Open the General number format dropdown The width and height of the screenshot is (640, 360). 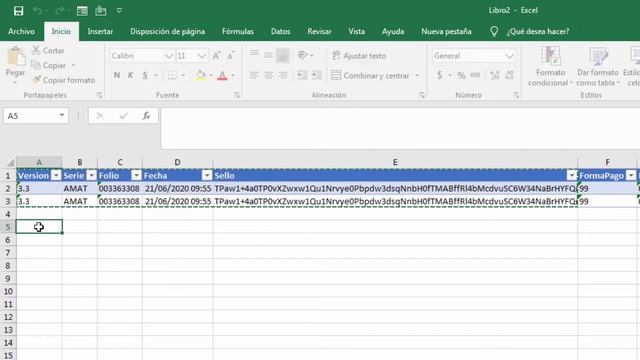click(509, 56)
